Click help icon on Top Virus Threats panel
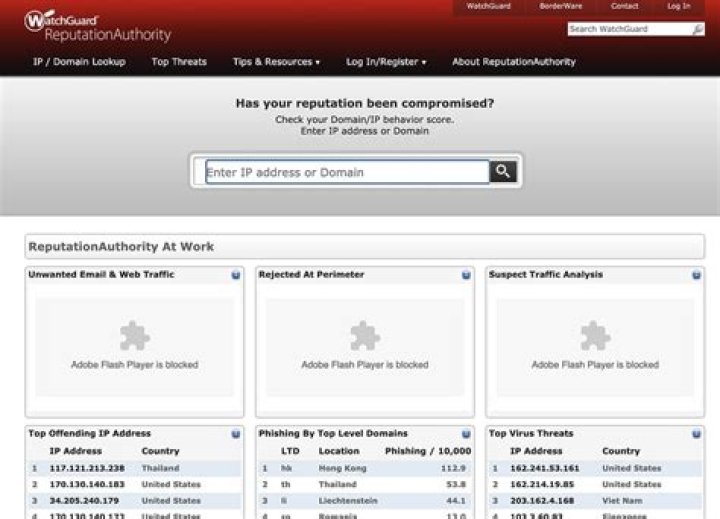Viewport: 720px width, 519px height. (696, 434)
